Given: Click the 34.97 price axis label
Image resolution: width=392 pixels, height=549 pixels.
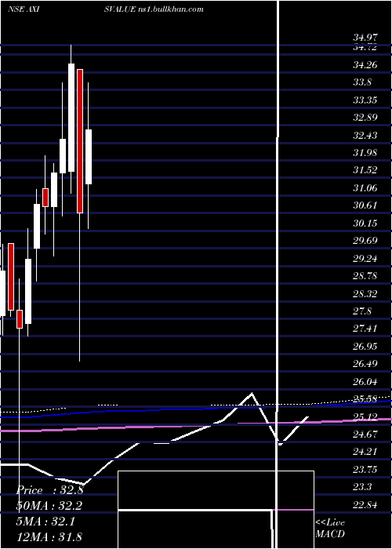Looking at the screenshot, I should (365, 37).
